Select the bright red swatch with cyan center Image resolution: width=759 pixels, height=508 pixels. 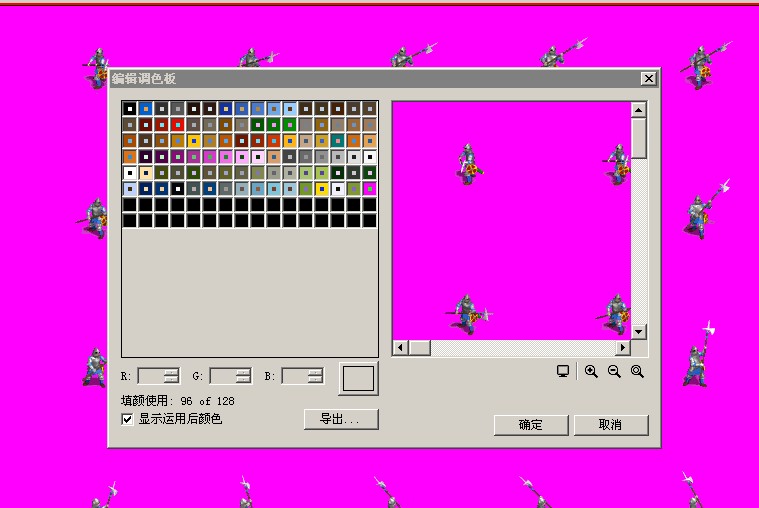point(178,125)
